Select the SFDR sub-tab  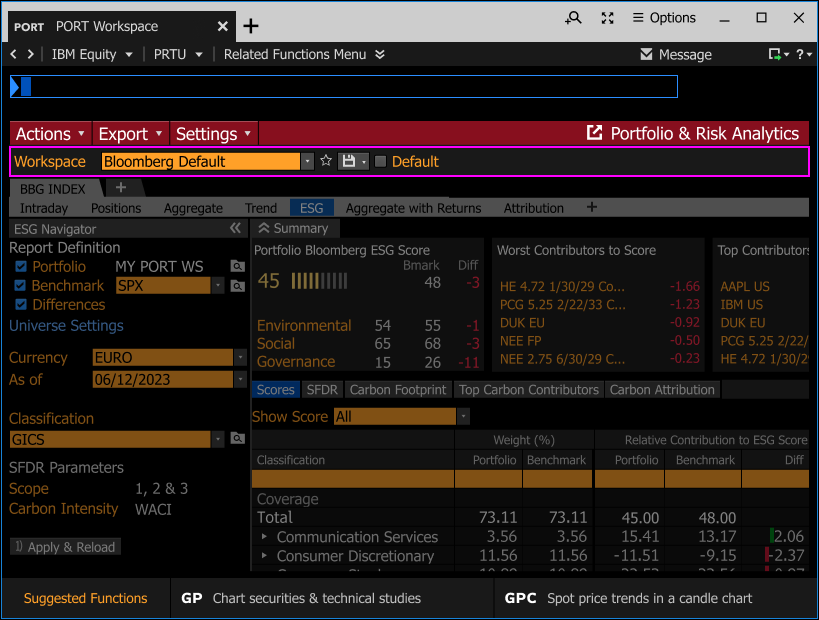pos(322,390)
